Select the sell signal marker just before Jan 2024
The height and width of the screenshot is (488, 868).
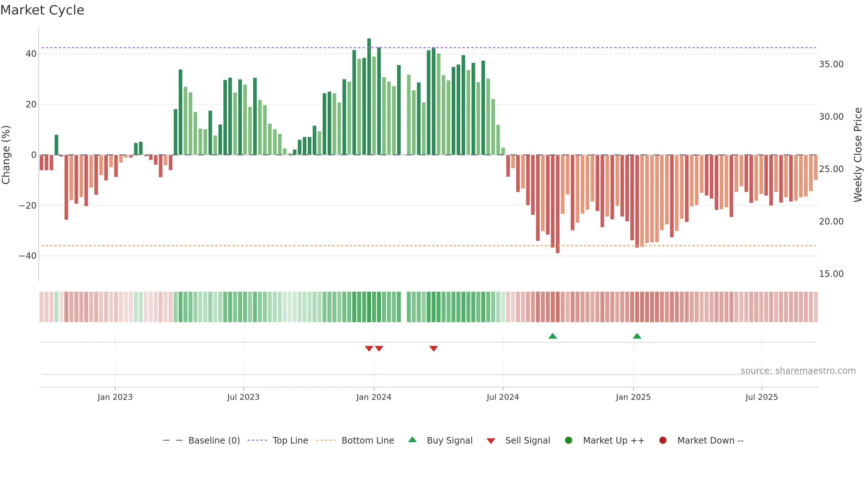pos(369,348)
